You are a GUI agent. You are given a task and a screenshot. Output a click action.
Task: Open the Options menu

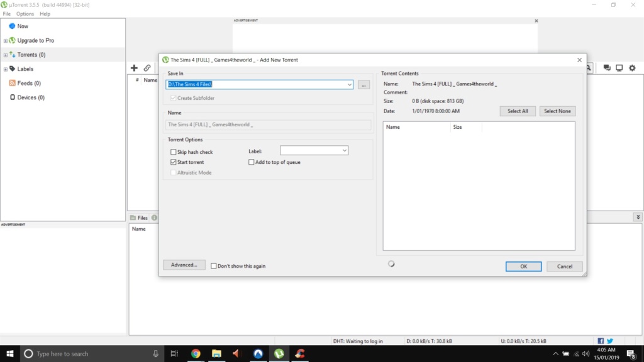25,14
